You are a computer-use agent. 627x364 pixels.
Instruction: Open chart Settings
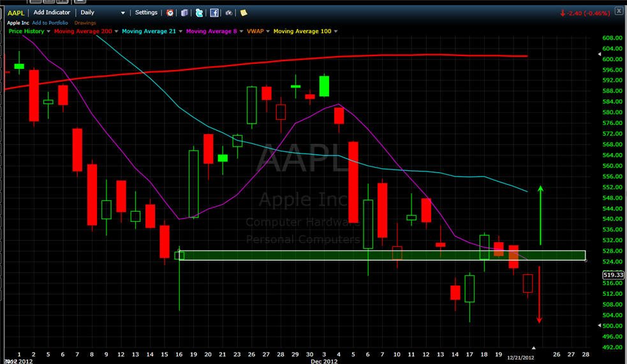[x=146, y=13]
